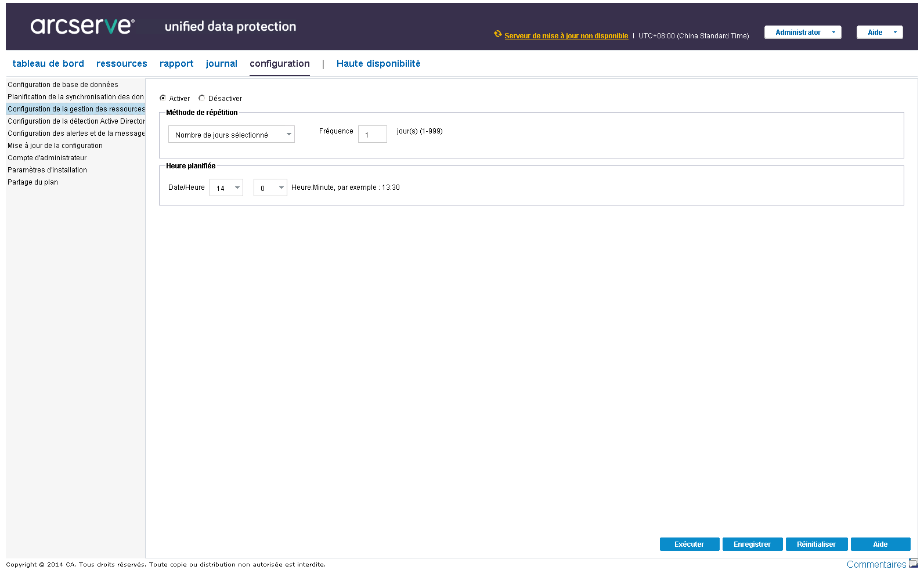Switch to the journal tab
The width and height of the screenshot is (924, 570).
[x=221, y=64]
